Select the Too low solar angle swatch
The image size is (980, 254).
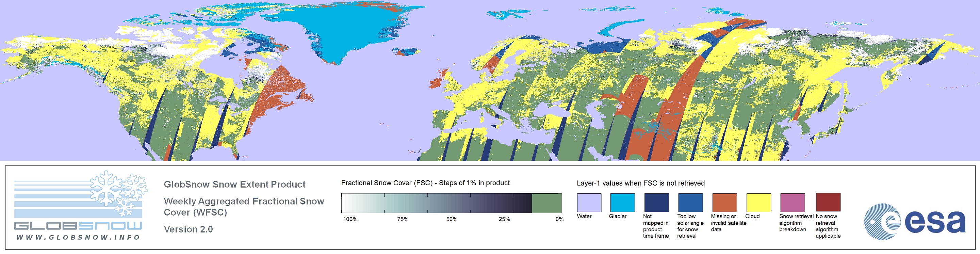pyautogui.click(x=690, y=202)
